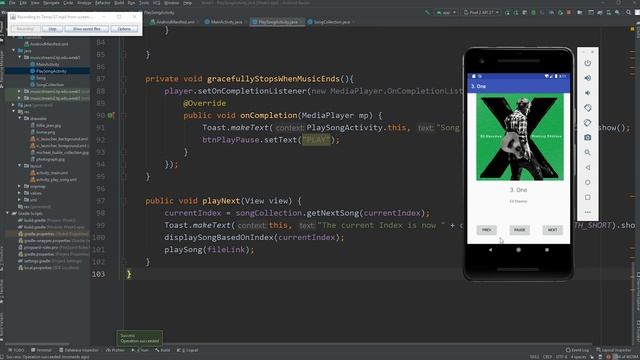Open the File menu
This screenshot has height=360, width=640.
point(12,3)
